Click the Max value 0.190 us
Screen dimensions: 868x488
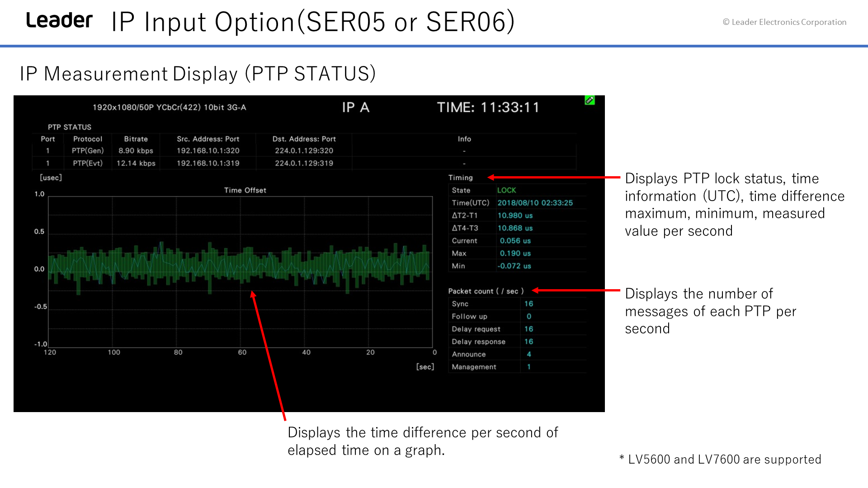click(515, 253)
